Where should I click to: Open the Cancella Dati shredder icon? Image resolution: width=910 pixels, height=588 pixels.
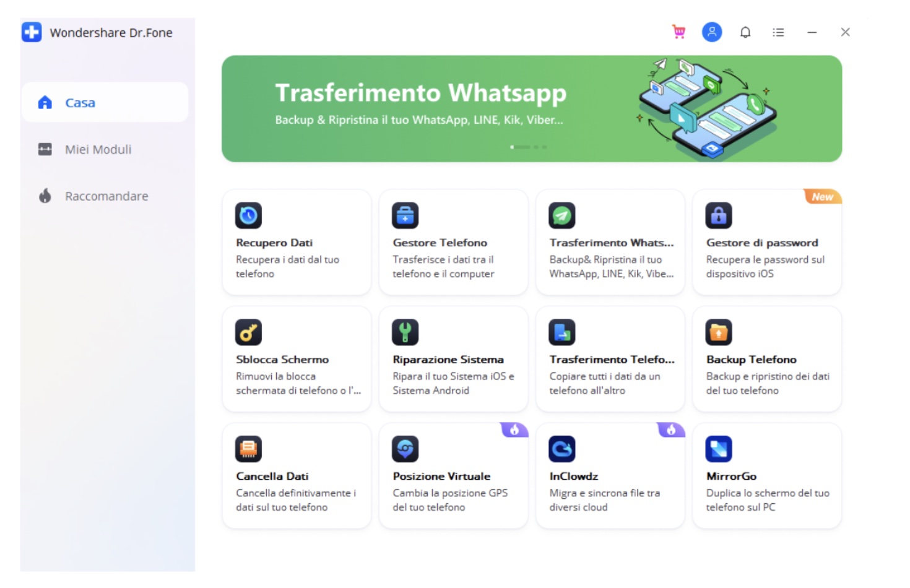pyautogui.click(x=248, y=449)
